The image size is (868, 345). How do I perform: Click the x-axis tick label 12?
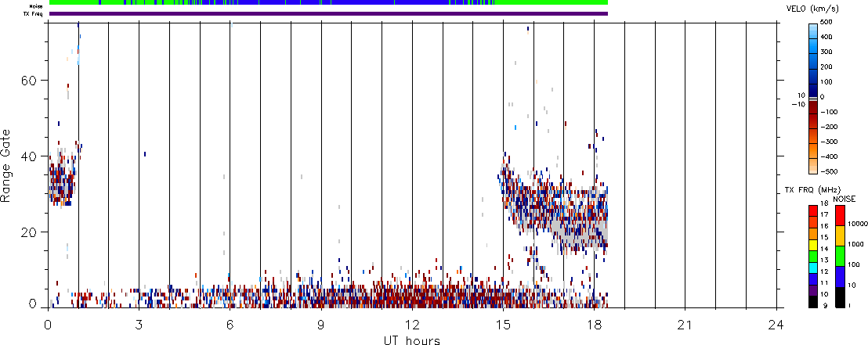tap(412, 324)
